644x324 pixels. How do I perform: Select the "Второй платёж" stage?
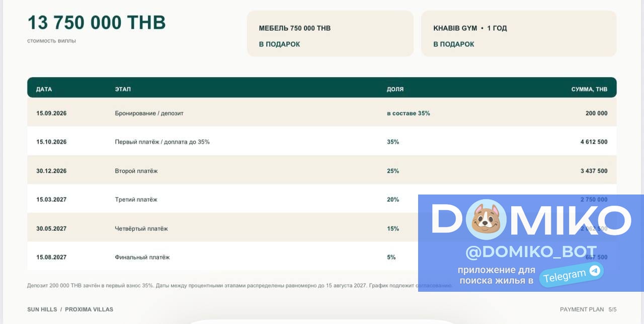[136, 171]
